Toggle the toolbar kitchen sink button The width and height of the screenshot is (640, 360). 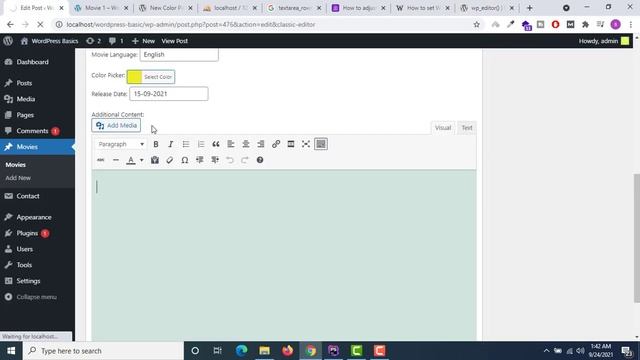coord(321,144)
